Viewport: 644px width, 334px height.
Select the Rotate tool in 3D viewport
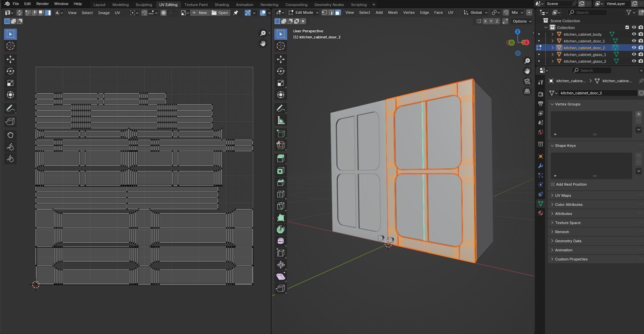tap(281, 71)
